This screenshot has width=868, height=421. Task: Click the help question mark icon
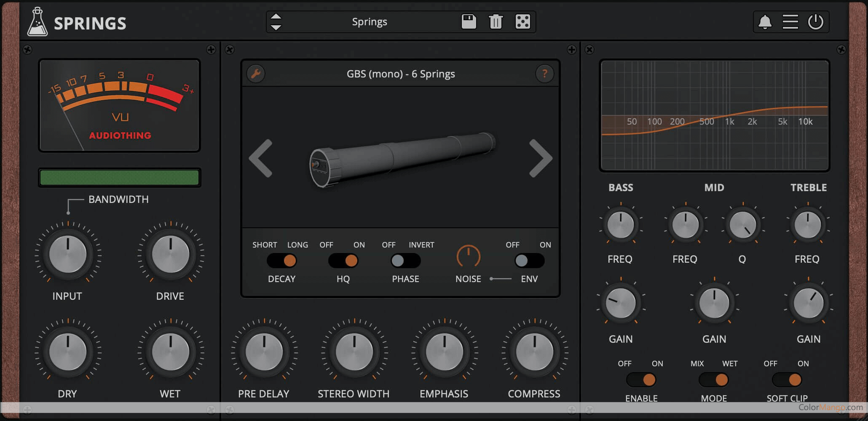(x=545, y=73)
